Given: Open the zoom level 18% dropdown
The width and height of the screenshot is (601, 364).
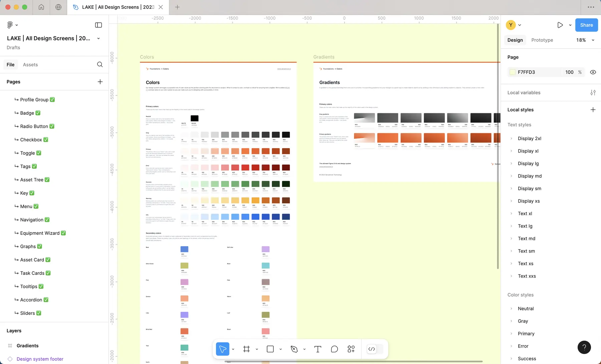Looking at the screenshot, I should click(585, 40).
